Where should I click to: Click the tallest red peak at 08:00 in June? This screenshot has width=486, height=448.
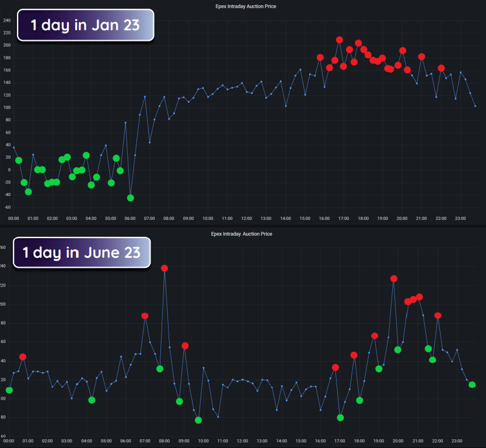click(x=165, y=268)
